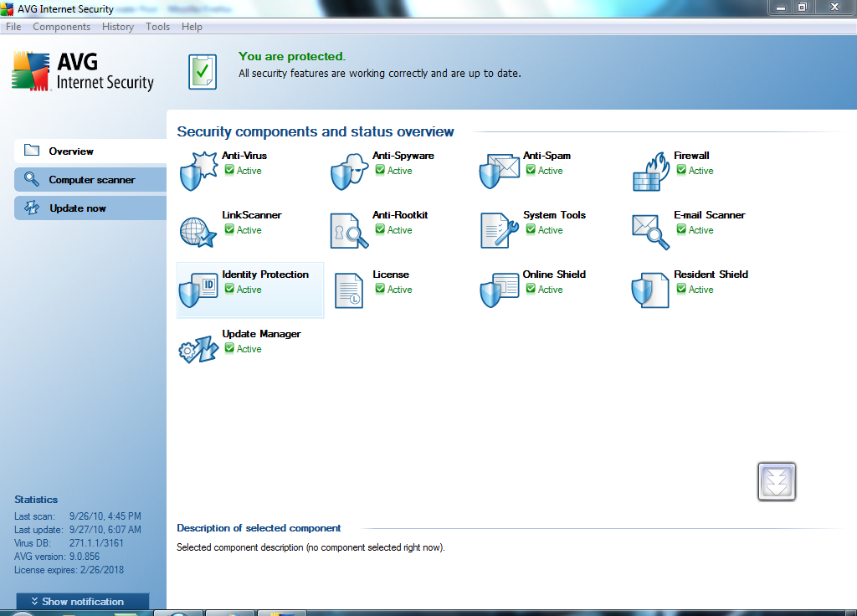Click AVG version 9.0.856 text
The height and width of the screenshot is (616, 857).
[57, 557]
